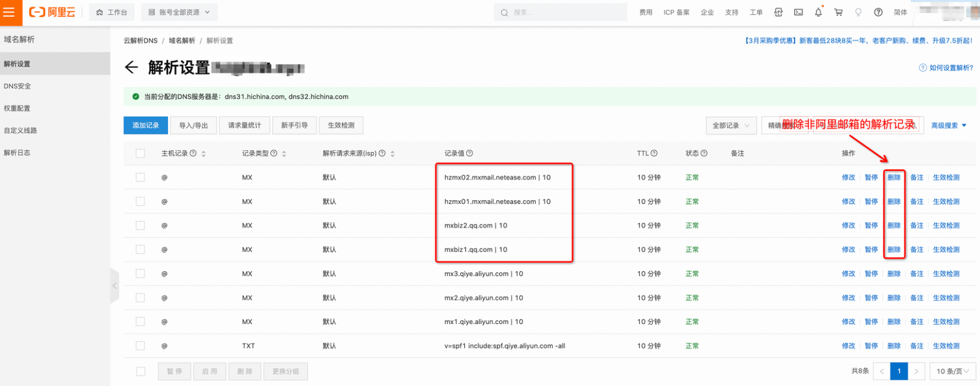Expand the 高级搜索 options
This screenshot has width=980, height=386.
pyautogui.click(x=948, y=126)
